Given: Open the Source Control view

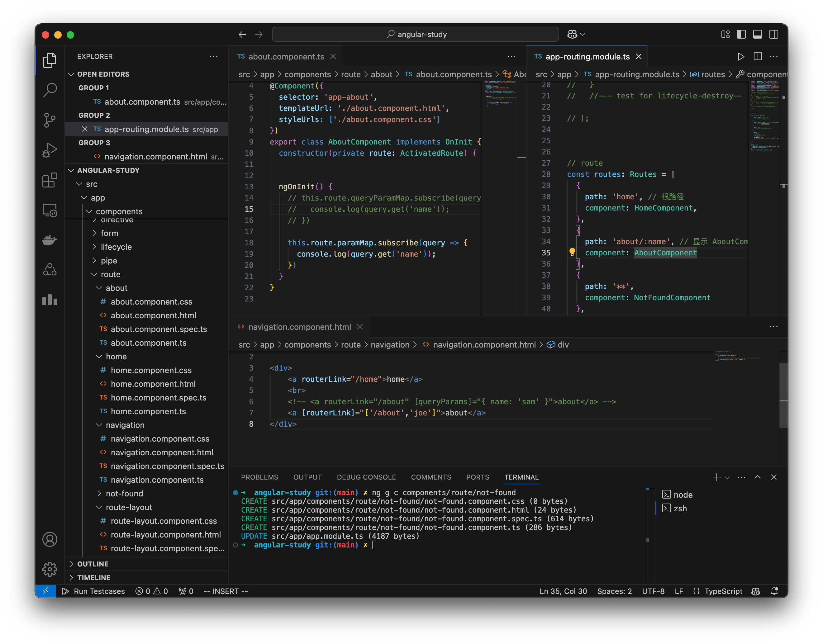Looking at the screenshot, I should pos(50,120).
